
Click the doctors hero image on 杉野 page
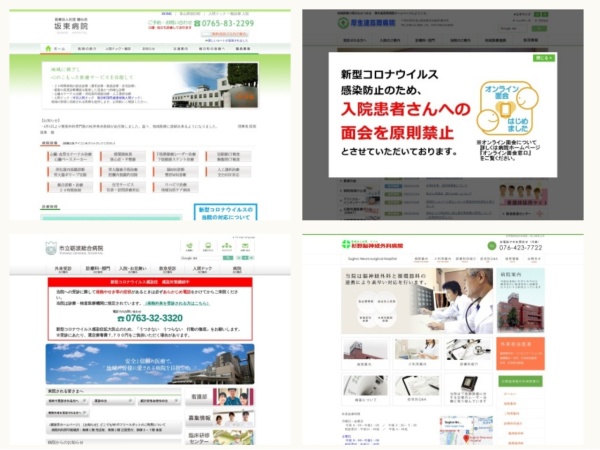coord(417,301)
